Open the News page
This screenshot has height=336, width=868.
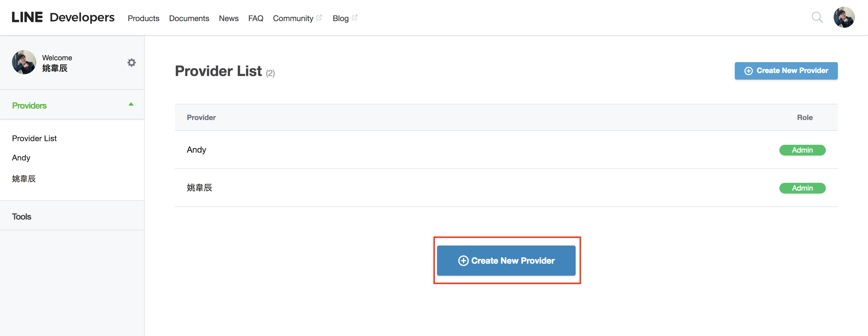(x=229, y=18)
